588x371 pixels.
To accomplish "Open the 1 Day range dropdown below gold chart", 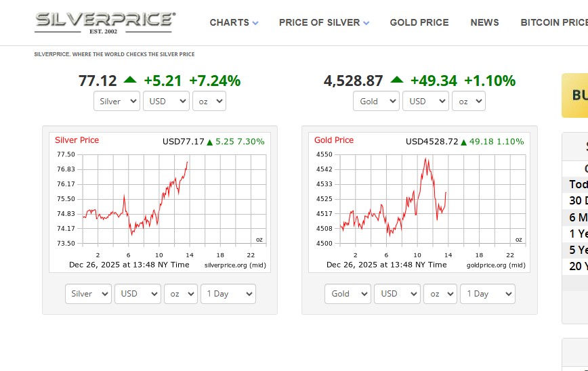I will tap(488, 294).
